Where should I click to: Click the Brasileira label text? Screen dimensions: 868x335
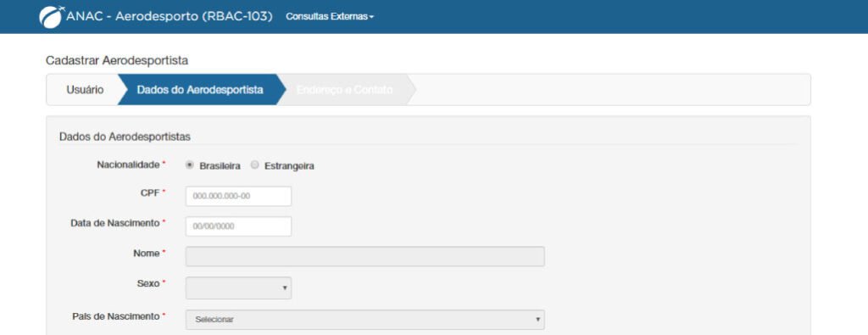coord(220,166)
